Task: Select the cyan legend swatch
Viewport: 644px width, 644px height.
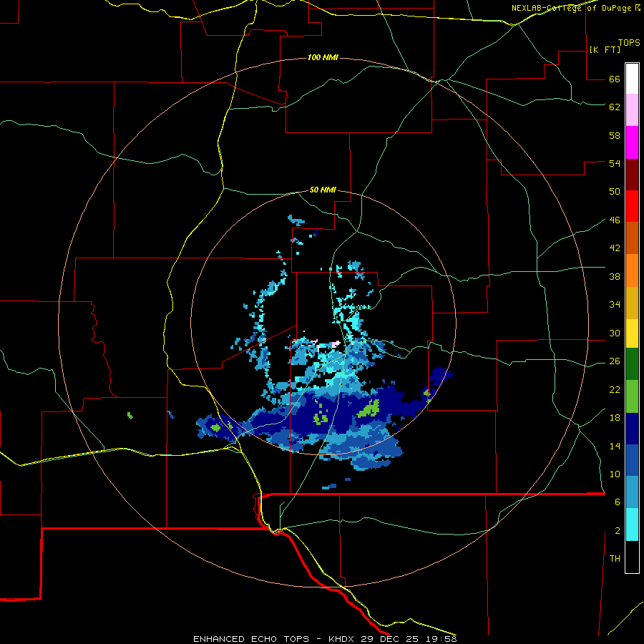Action: [632, 525]
